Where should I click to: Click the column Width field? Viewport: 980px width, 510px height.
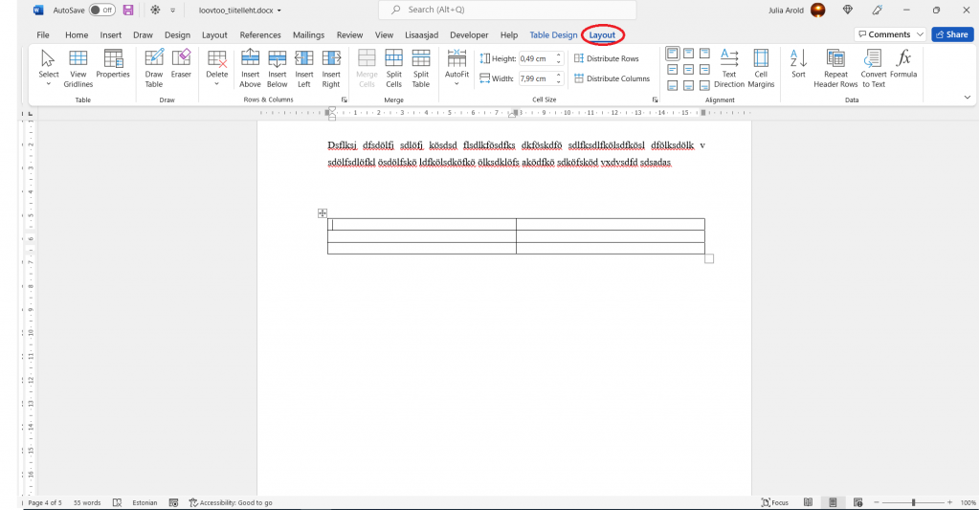click(536, 78)
